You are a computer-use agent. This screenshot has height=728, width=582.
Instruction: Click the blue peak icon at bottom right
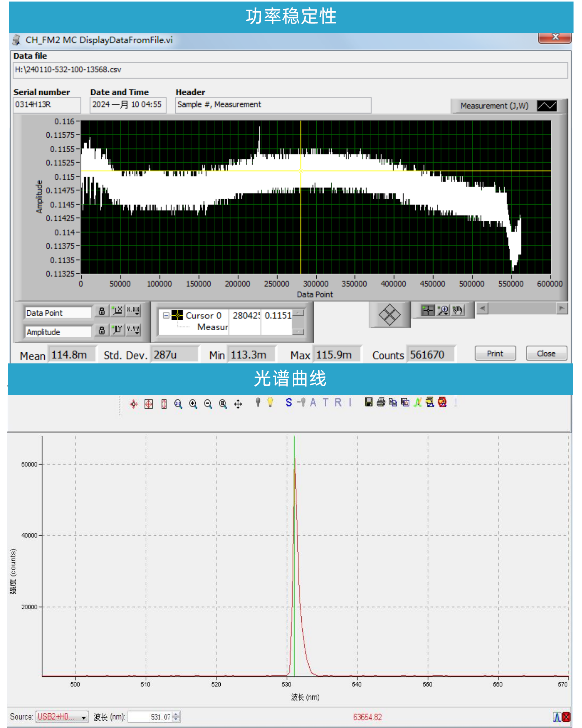(x=557, y=717)
